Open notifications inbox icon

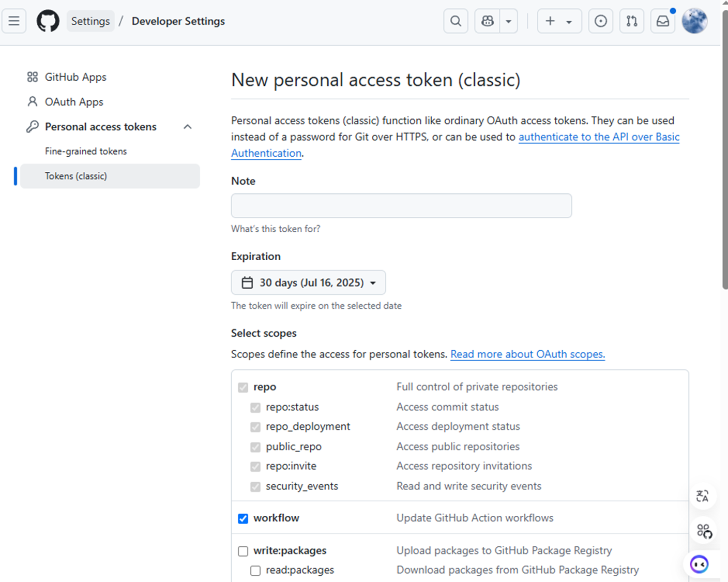(x=663, y=21)
